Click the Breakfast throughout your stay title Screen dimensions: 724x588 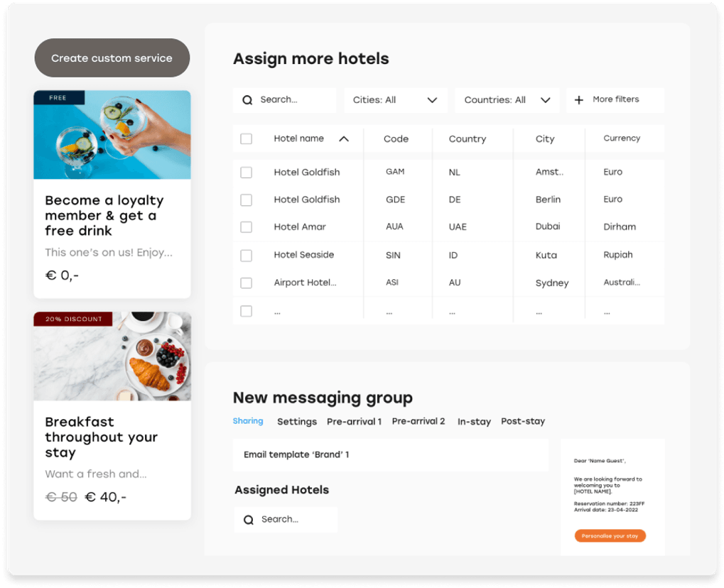[102, 437]
